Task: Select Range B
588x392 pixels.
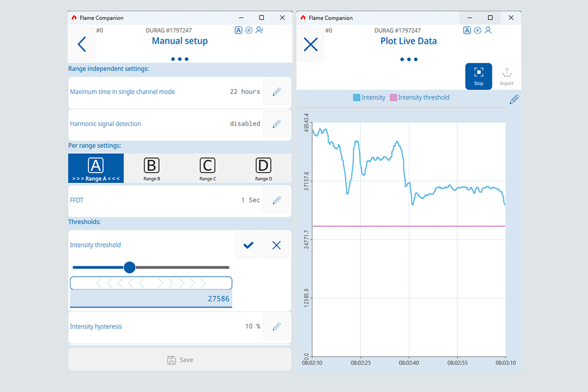Action: pos(152,168)
